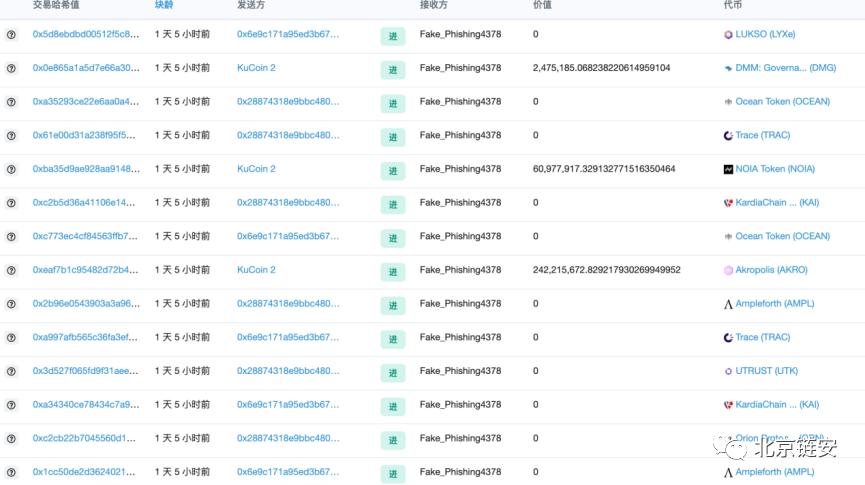Screen dimensions: 865x485
Task: Click the help icon for transaction 0xc773ec4cf84563ffb7
Action: point(11,237)
